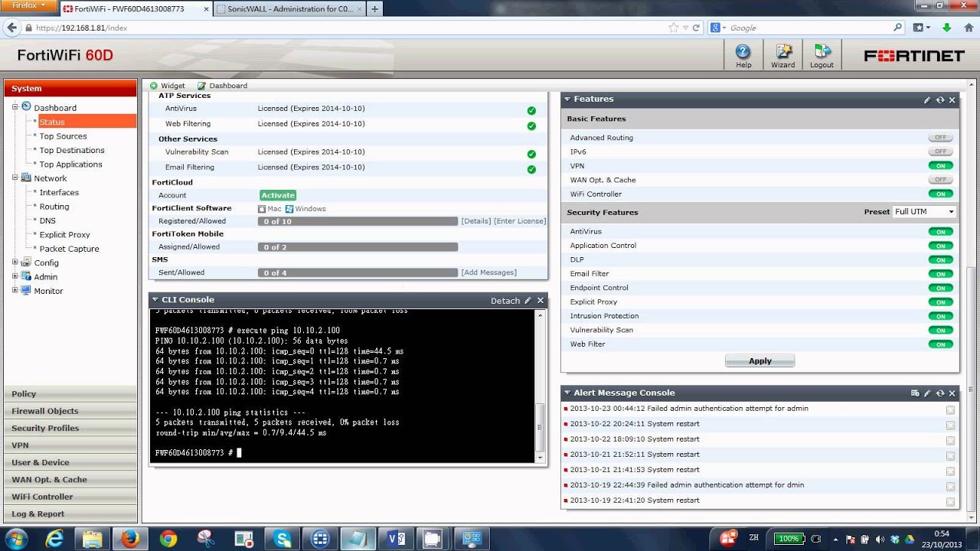Image resolution: width=980 pixels, height=551 pixels.
Task: Click the Add Messages link for SMS
Action: tap(488, 272)
